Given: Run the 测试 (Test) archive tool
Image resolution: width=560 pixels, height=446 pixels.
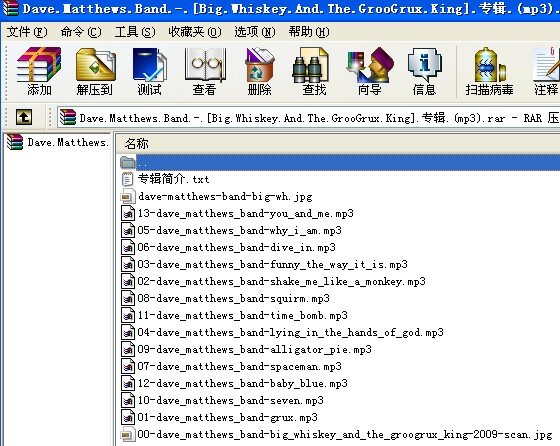Looking at the screenshot, I should pos(149,71).
